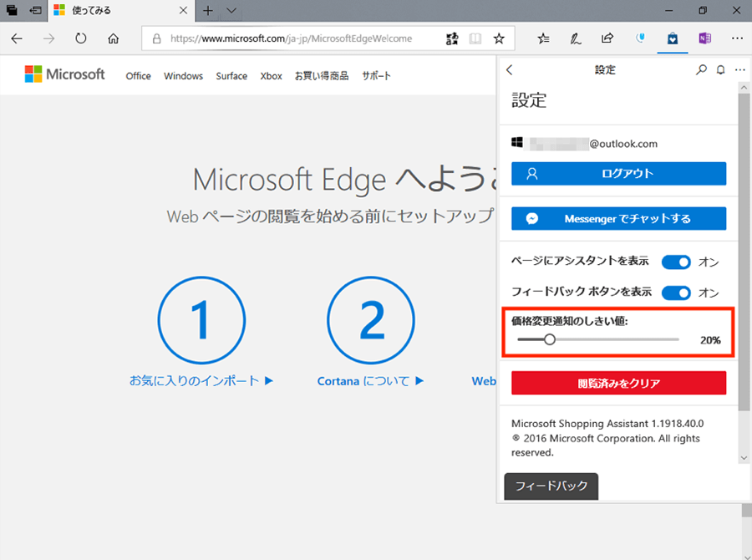Click the notification bell in panel header
752x560 pixels.
pyautogui.click(x=720, y=71)
